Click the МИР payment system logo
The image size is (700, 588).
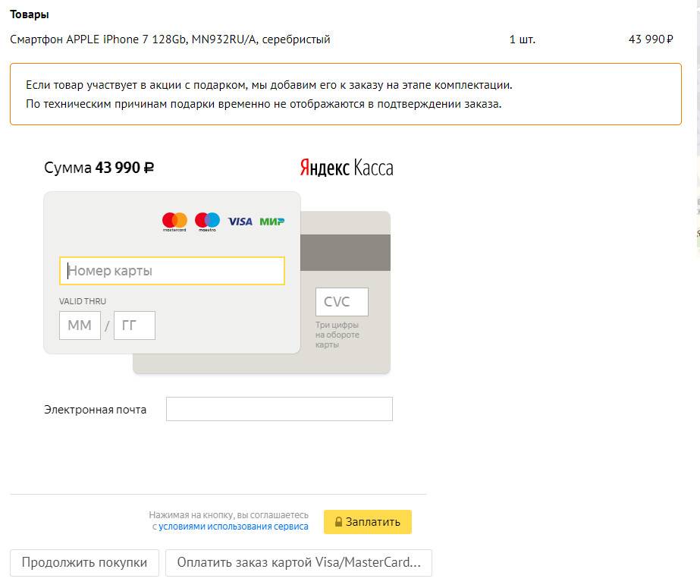(x=272, y=222)
